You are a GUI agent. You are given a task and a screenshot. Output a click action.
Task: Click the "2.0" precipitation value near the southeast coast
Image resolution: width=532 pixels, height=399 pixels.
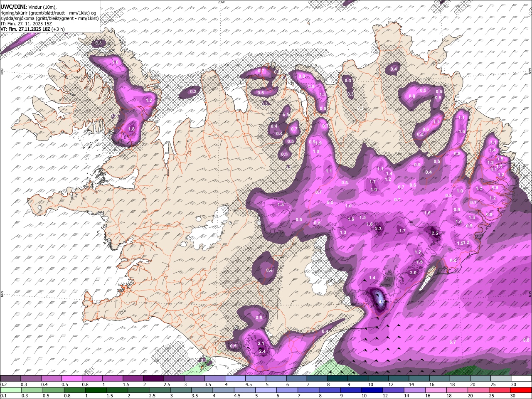click(x=413, y=273)
